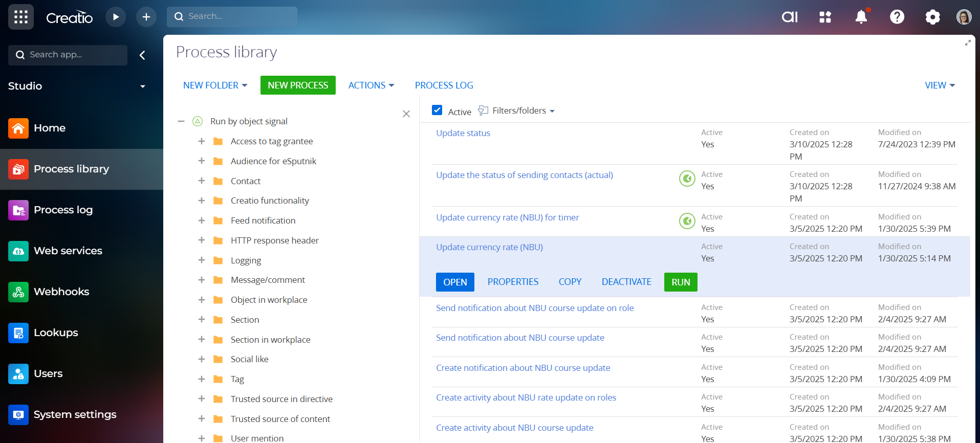
Task: Click OPEN for Update currency rate (NBU)
Action: pyautogui.click(x=455, y=282)
